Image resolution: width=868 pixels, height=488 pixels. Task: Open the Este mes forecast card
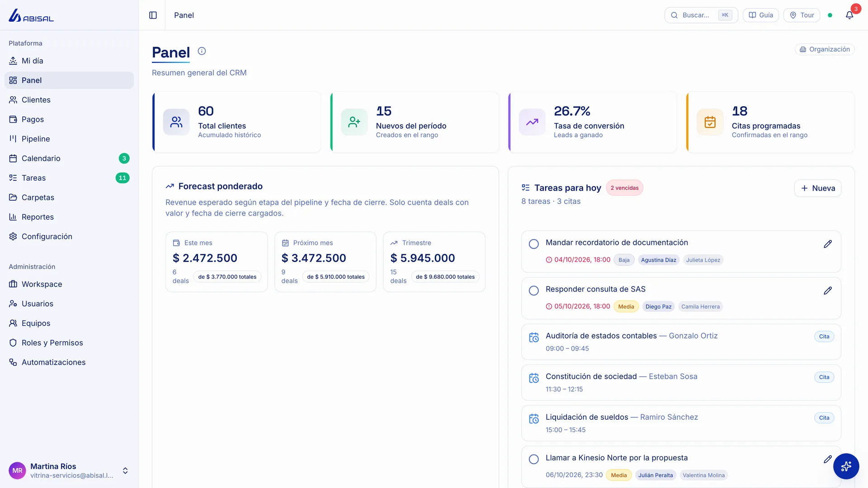(217, 262)
